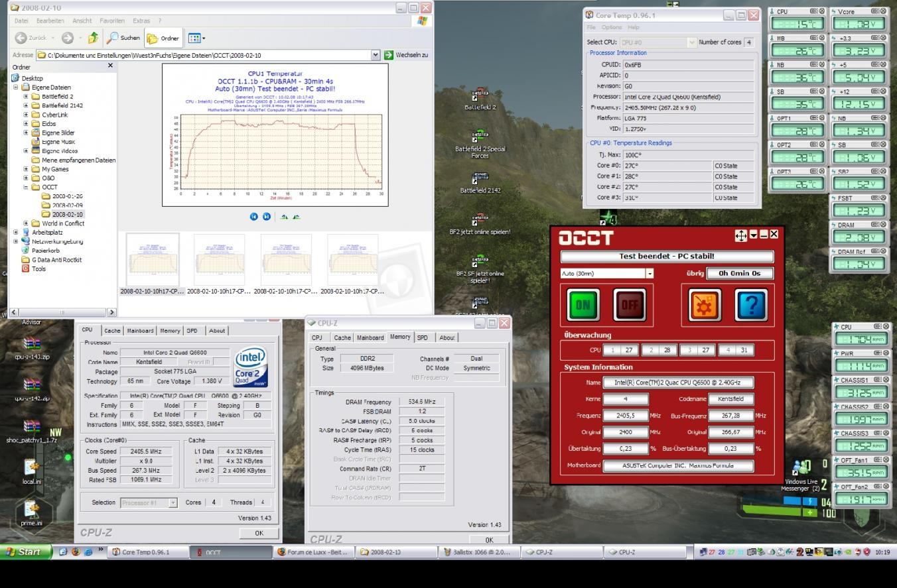Click OCCT's small down-arrow title bar button
This screenshot has width=897, height=588.
point(754,235)
